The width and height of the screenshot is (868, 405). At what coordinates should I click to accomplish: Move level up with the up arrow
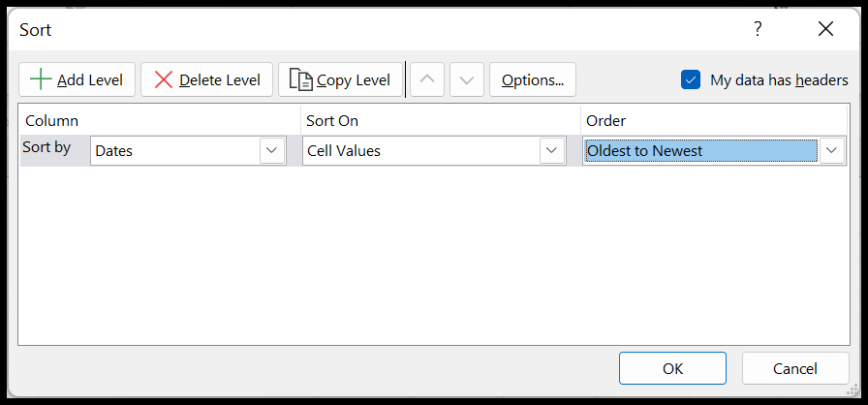tap(427, 79)
